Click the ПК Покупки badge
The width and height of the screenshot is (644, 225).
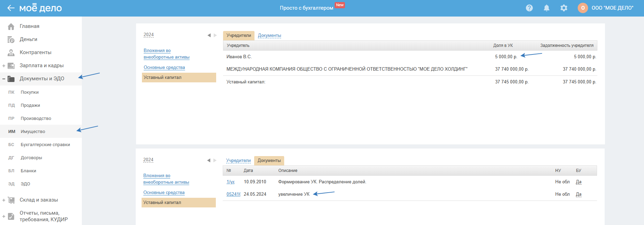(x=11, y=92)
